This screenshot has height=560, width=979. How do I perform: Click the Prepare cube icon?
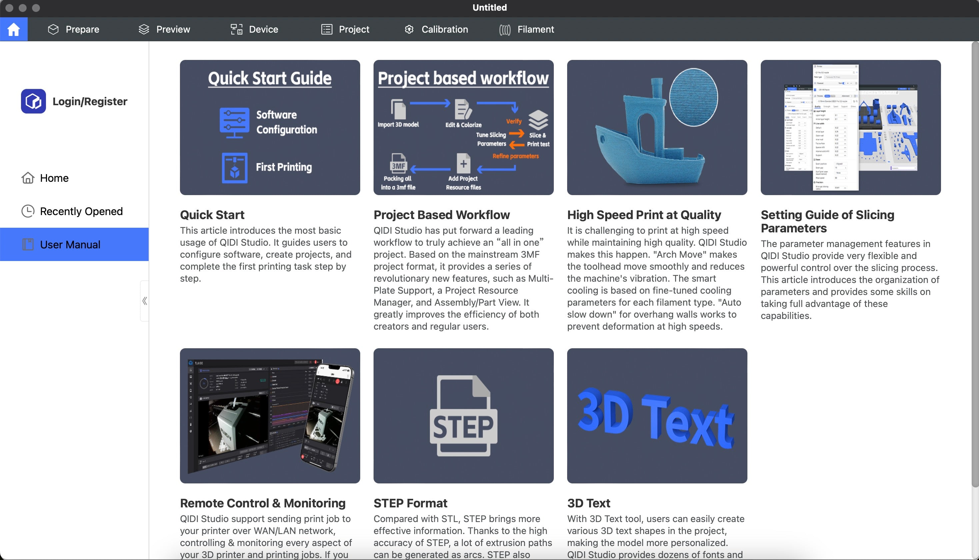pos(53,29)
